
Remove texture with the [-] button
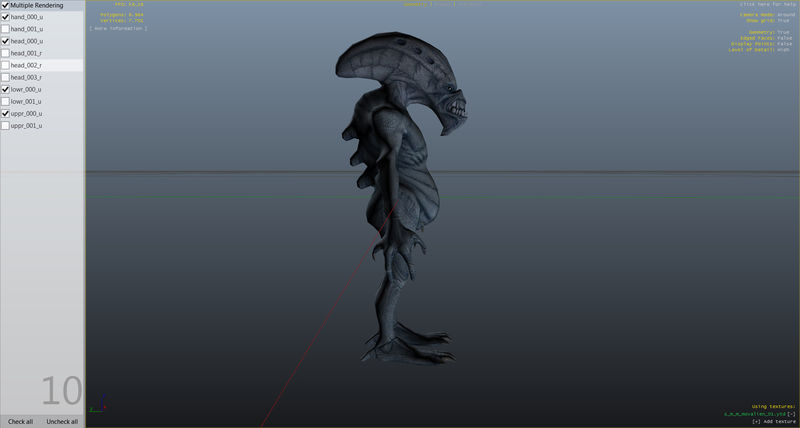tap(791, 414)
